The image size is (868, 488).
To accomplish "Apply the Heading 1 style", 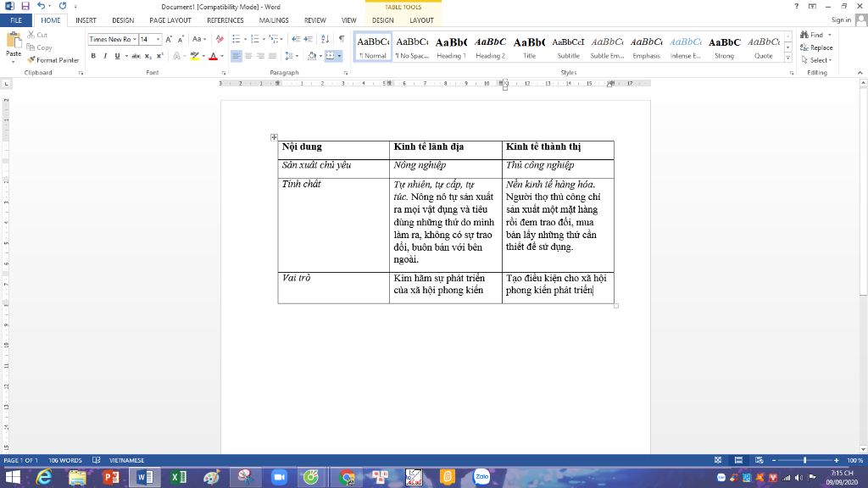I will [x=451, y=47].
